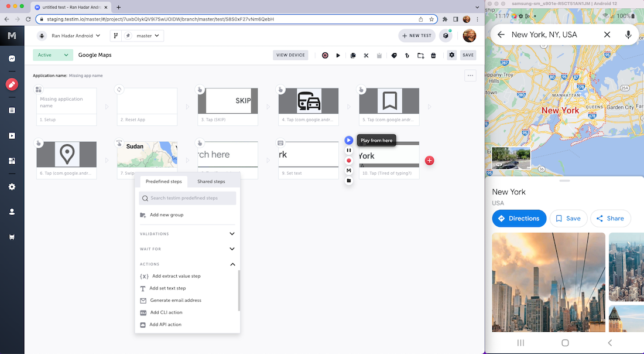Tap the Share button on the device
The height and width of the screenshot is (354, 644).
tap(610, 219)
